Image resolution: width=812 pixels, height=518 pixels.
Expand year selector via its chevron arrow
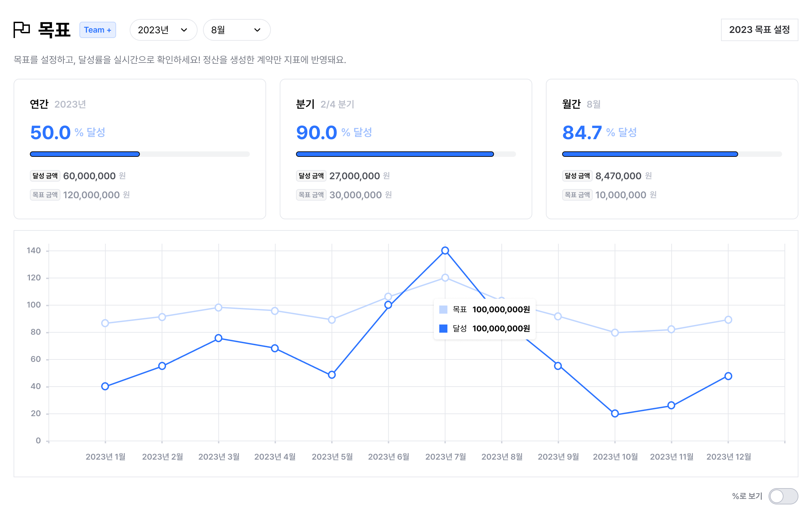tap(184, 30)
